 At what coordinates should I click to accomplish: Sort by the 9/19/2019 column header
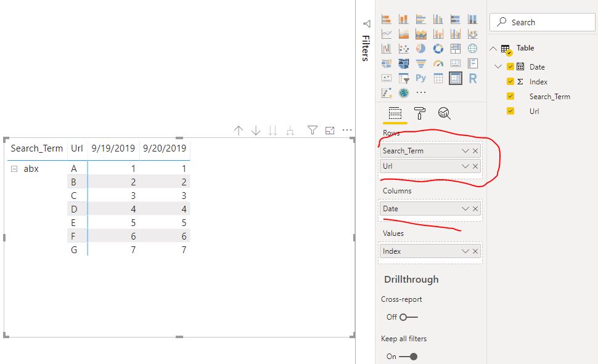tap(113, 148)
